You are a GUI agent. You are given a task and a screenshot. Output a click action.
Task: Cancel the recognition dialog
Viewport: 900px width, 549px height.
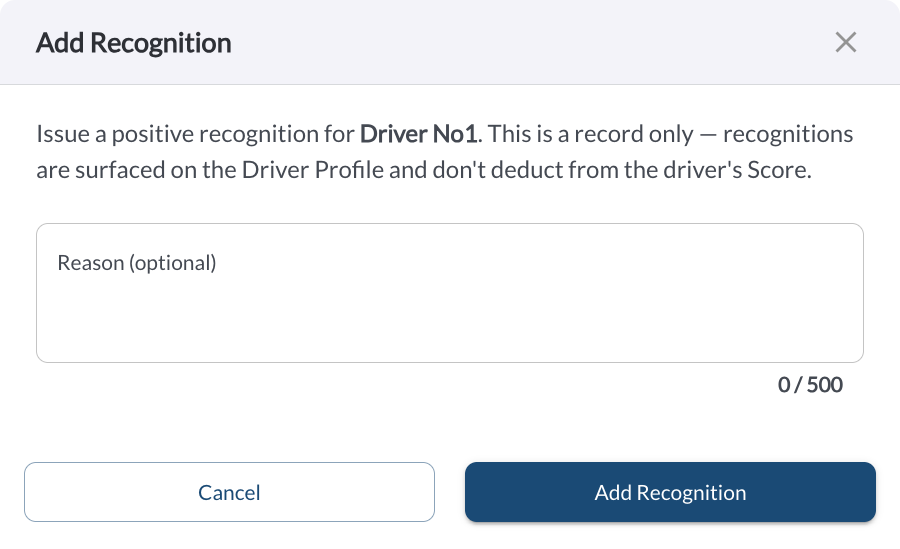click(x=229, y=492)
